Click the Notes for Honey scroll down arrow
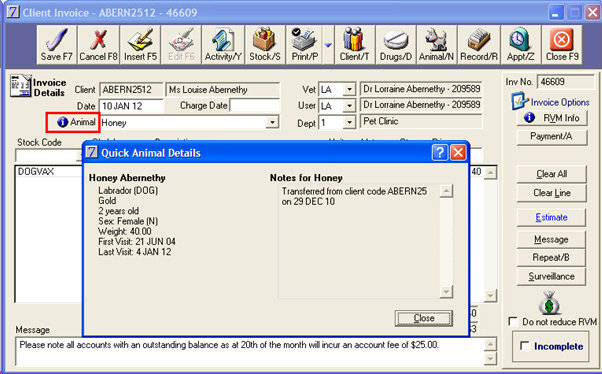This screenshot has height=374, width=602. pyautogui.click(x=446, y=292)
